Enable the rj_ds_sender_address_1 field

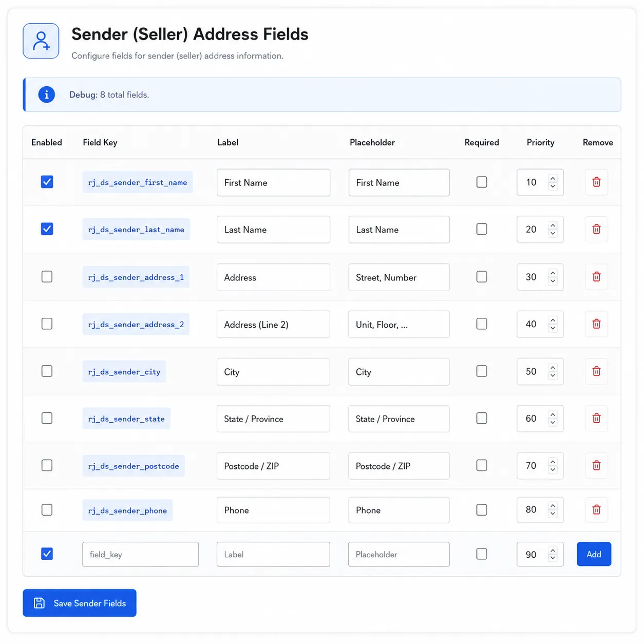(47, 277)
